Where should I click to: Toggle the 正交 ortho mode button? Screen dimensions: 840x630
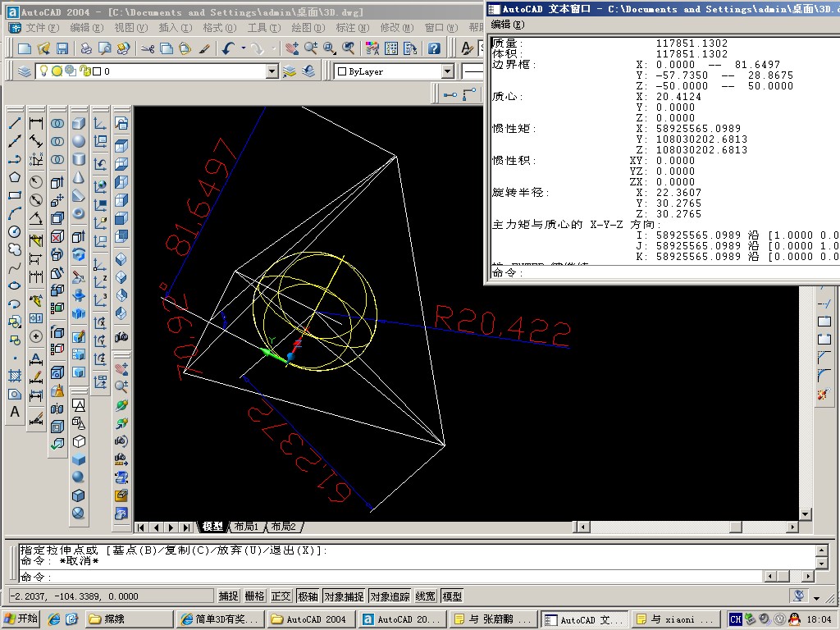point(281,596)
